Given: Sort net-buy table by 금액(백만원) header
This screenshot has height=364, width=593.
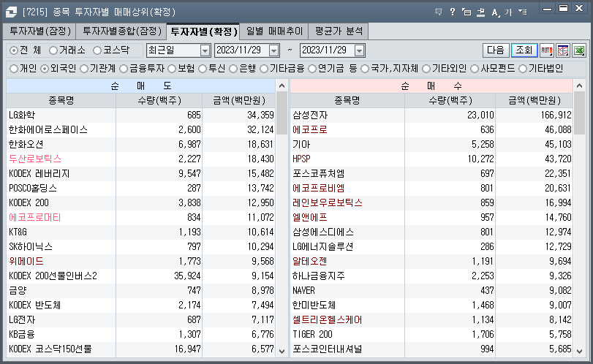Looking at the screenshot, I should (x=534, y=101).
